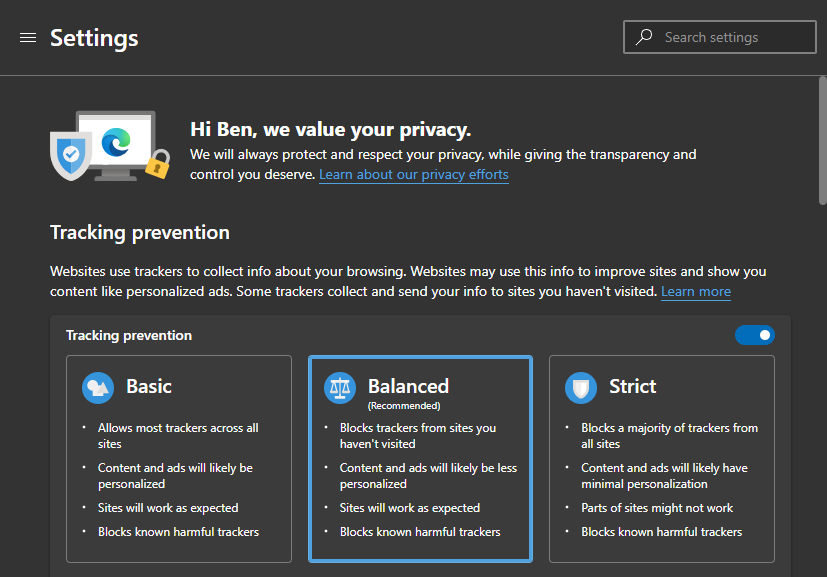Click the Settings page title

(94, 38)
